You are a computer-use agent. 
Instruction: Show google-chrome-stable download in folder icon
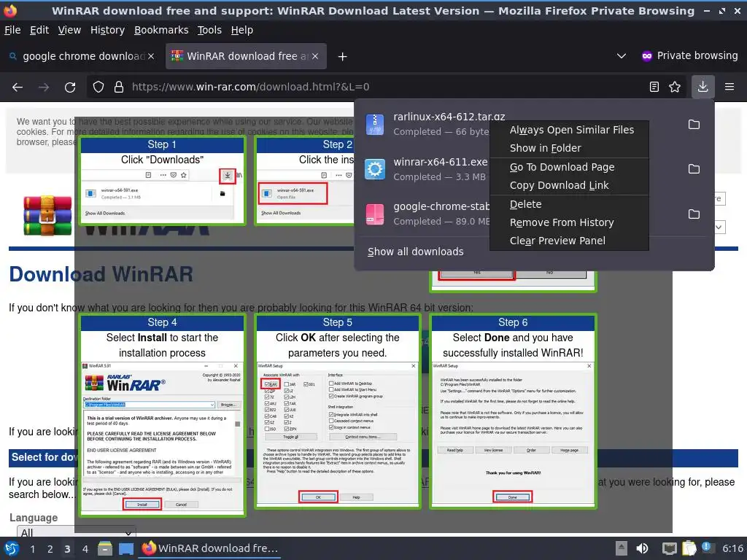pos(694,214)
